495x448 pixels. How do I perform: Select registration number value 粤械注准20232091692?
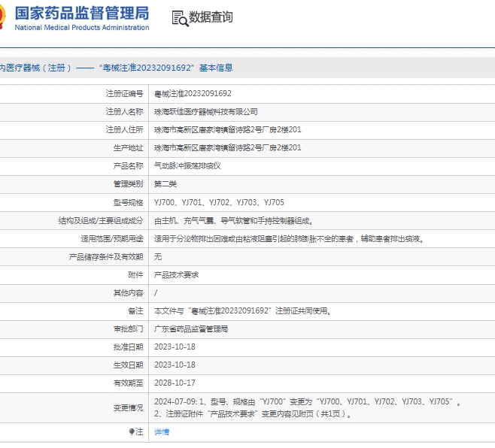pos(193,93)
